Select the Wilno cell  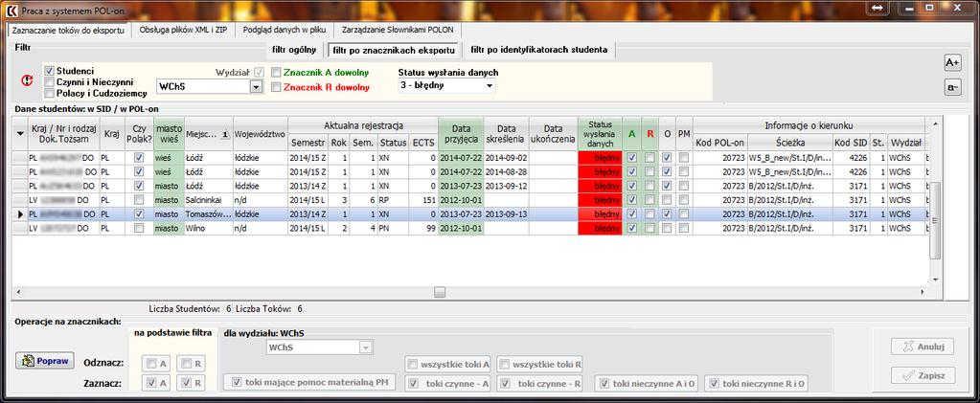(208, 229)
